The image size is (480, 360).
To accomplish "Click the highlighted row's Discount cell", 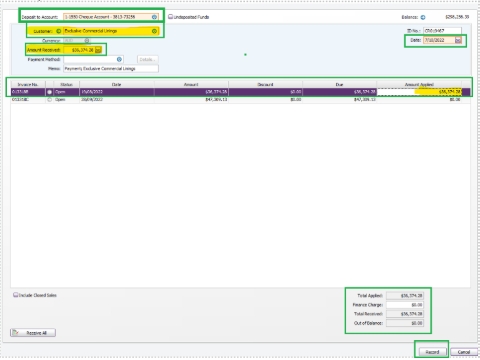I will (265, 92).
